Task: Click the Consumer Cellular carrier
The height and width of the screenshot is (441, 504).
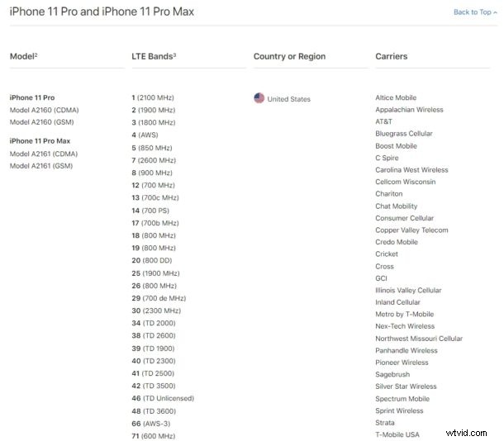Action: [x=405, y=218]
